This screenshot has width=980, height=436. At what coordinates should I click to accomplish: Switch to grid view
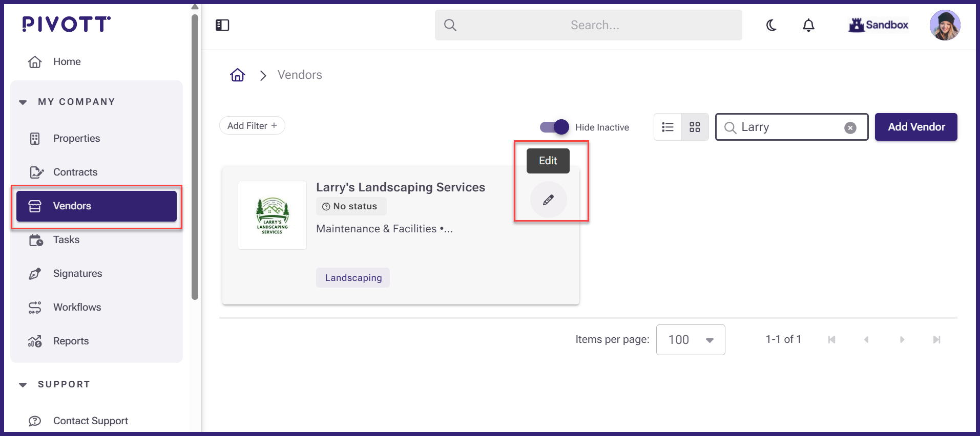point(695,127)
